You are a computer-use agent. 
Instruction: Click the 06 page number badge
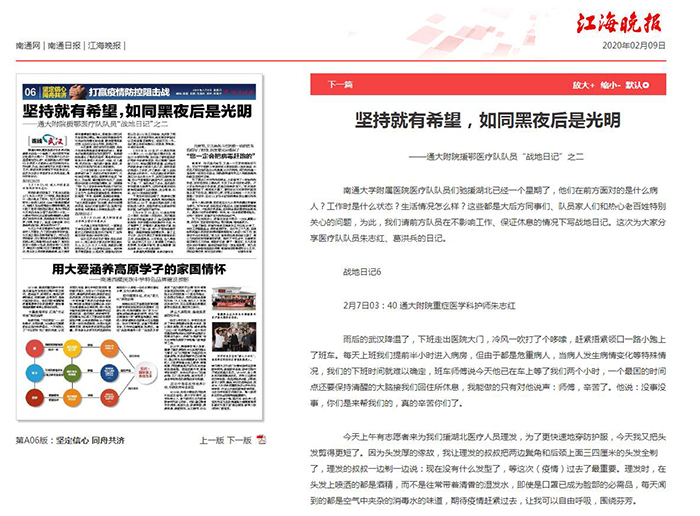pyautogui.click(x=33, y=91)
